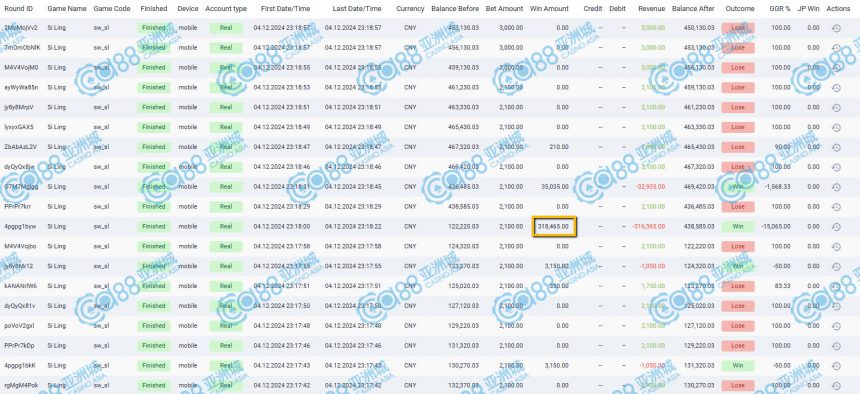Open history action for round jy8y8MrpV

[836, 108]
